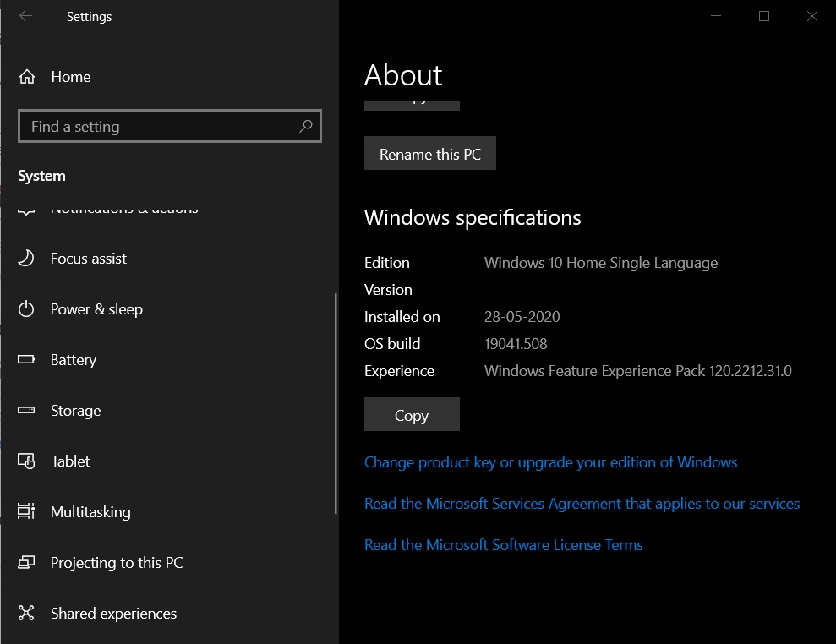Click the Settings window title text
Screen dimensions: 836x644
click(89, 17)
